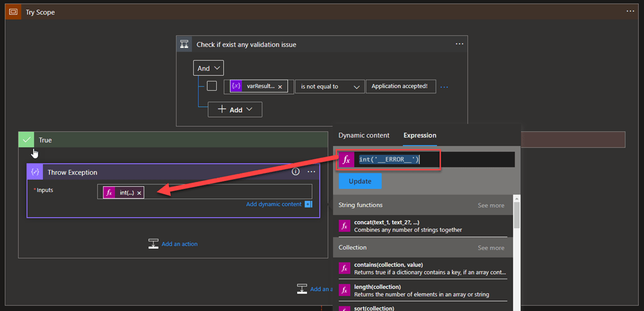The width and height of the screenshot is (644, 311).
Task: Open the condition row's blue ellipsis options
Action: (444, 87)
